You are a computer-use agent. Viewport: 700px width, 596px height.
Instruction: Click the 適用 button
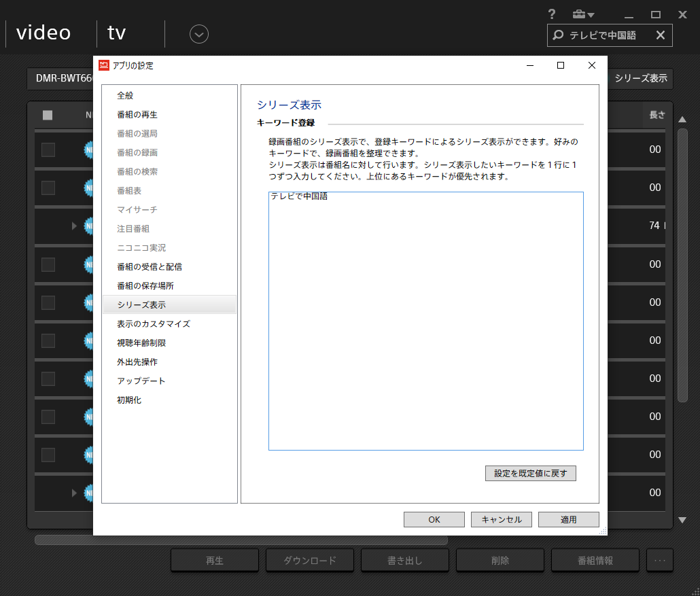(568, 519)
